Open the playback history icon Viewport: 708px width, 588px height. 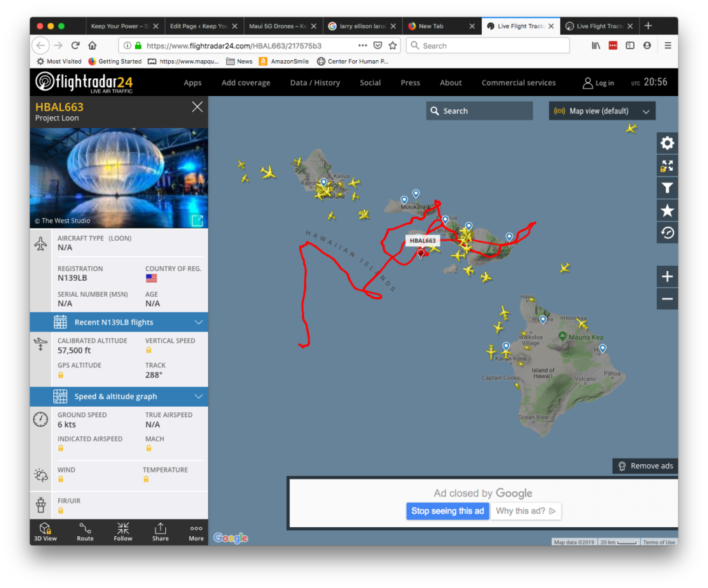coord(667,232)
